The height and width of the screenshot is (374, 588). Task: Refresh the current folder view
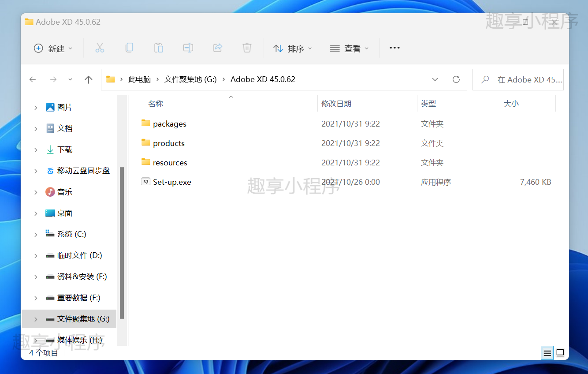(456, 79)
